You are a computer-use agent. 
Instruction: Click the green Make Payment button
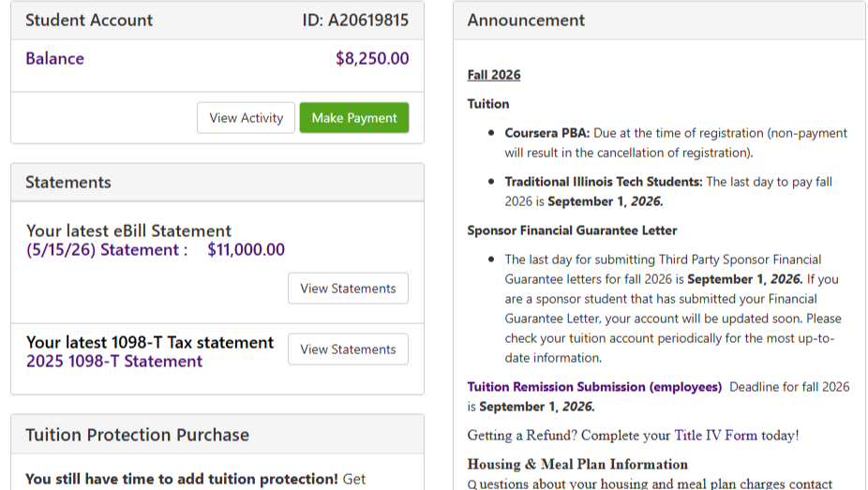[354, 118]
